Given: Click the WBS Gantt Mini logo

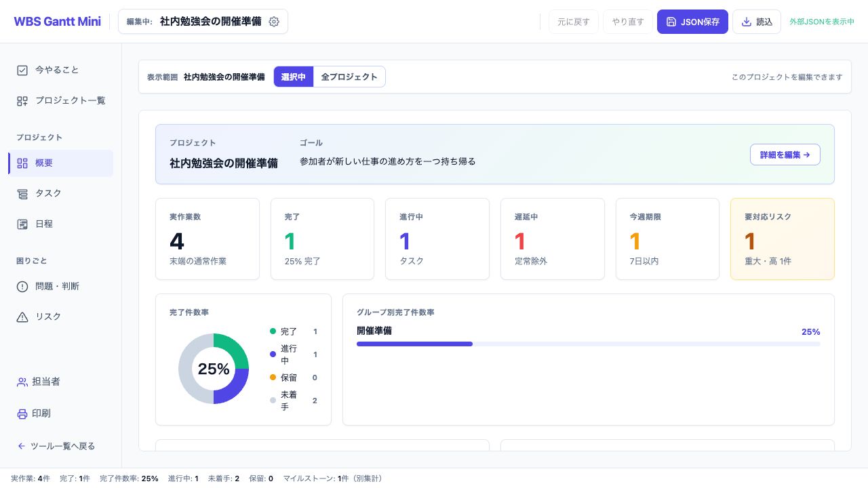Looking at the screenshot, I should (57, 22).
